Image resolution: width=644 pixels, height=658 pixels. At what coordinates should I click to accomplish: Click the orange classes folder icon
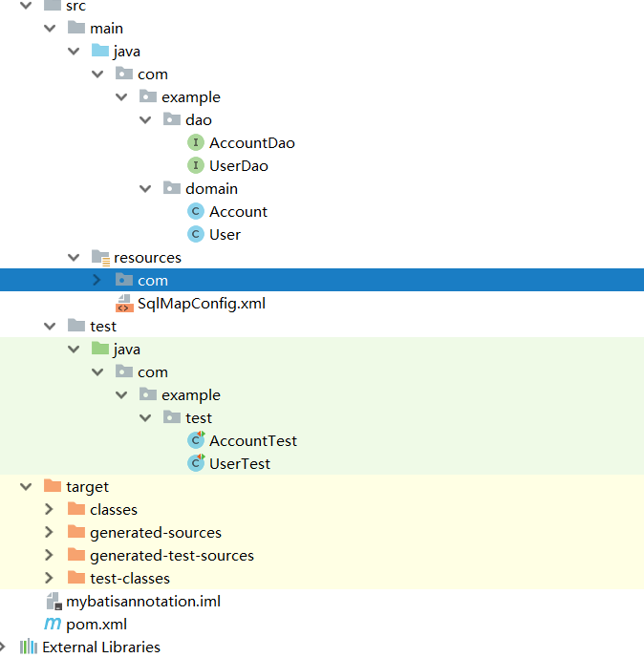[76, 508]
